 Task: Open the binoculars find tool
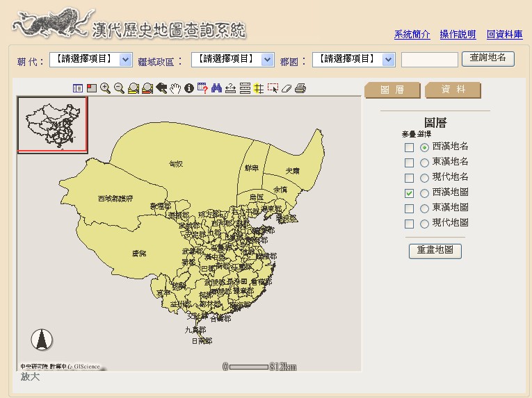(x=216, y=88)
